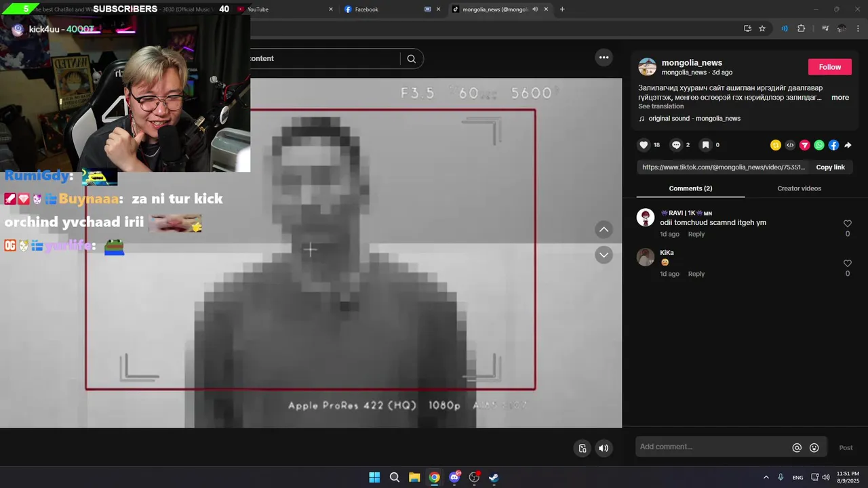This screenshot has height=488, width=868.
Task: Open KiKa's commenter avatar
Action: [x=646, y=258]
